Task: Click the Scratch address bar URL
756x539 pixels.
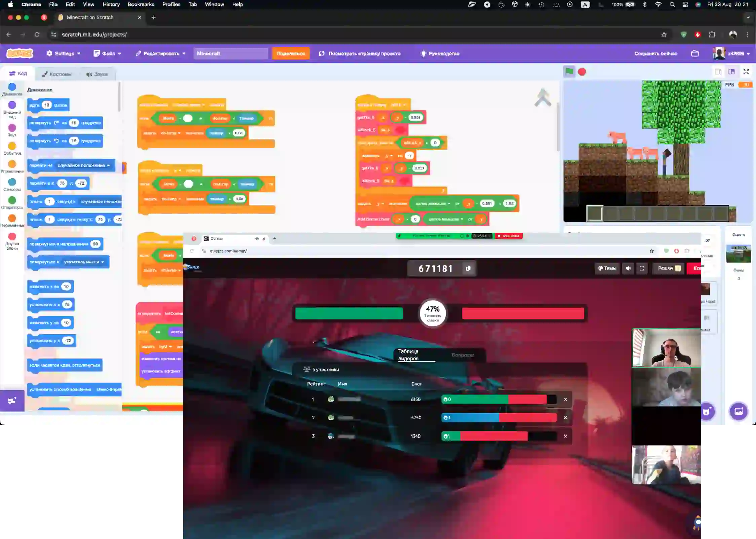Action: 94,34
